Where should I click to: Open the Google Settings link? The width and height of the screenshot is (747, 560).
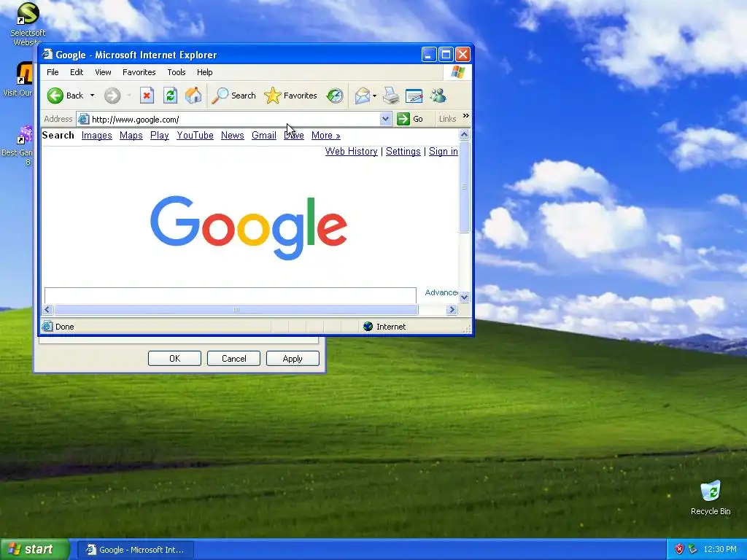pos(403,152)
